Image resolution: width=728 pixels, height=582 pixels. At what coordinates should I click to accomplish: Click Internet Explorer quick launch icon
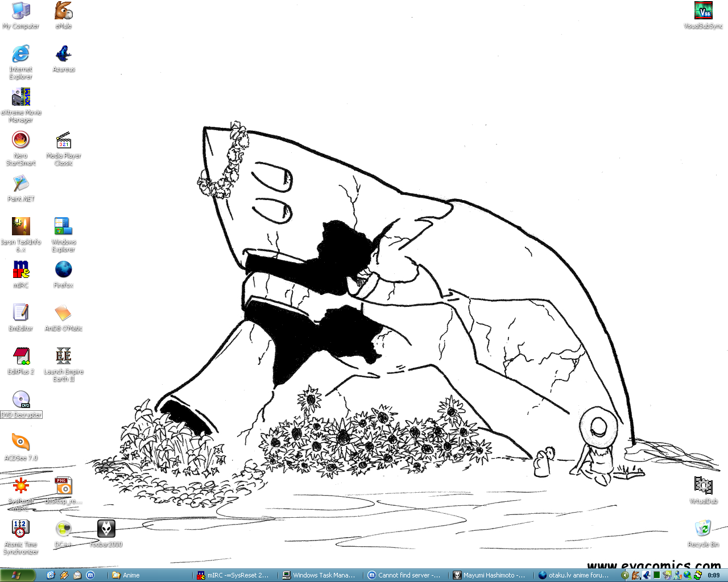pyautogui.click(x=51, y=575)
